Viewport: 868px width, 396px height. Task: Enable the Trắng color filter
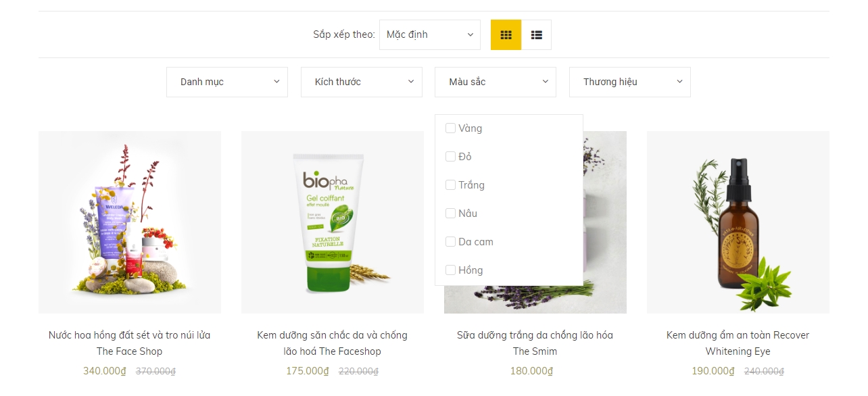450,185
